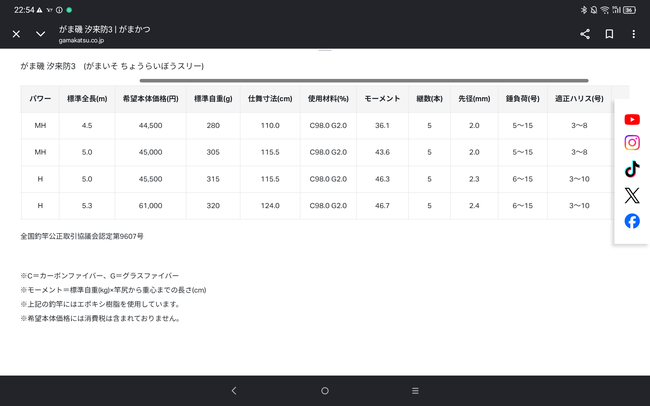Select the 先径(mm) column header
This screenshot has width=650, height=406.
pyautogui.click(x=474, y=99)
